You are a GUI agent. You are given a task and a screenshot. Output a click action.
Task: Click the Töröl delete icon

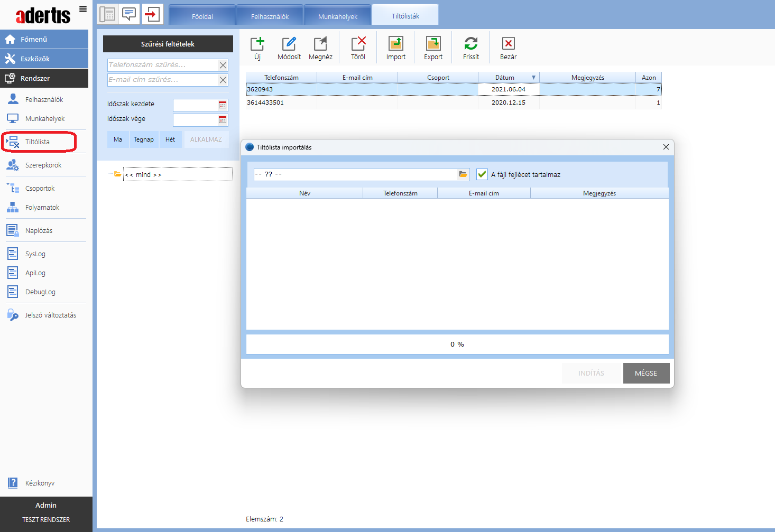tap(358, 44)
